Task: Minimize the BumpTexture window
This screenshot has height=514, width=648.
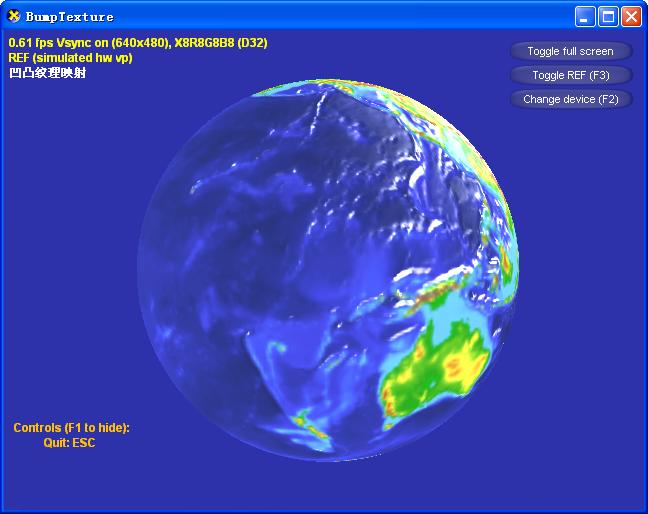Action: 585,17
